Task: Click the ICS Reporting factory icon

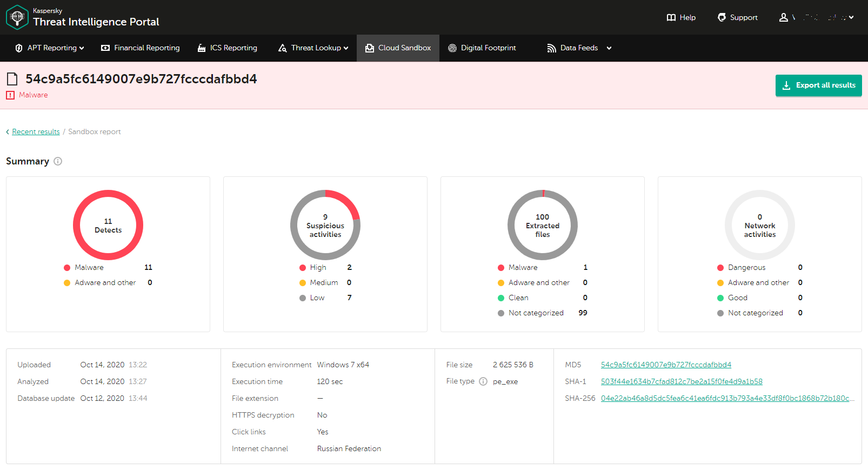Action: pyautogui.click(x=202, y=48)
